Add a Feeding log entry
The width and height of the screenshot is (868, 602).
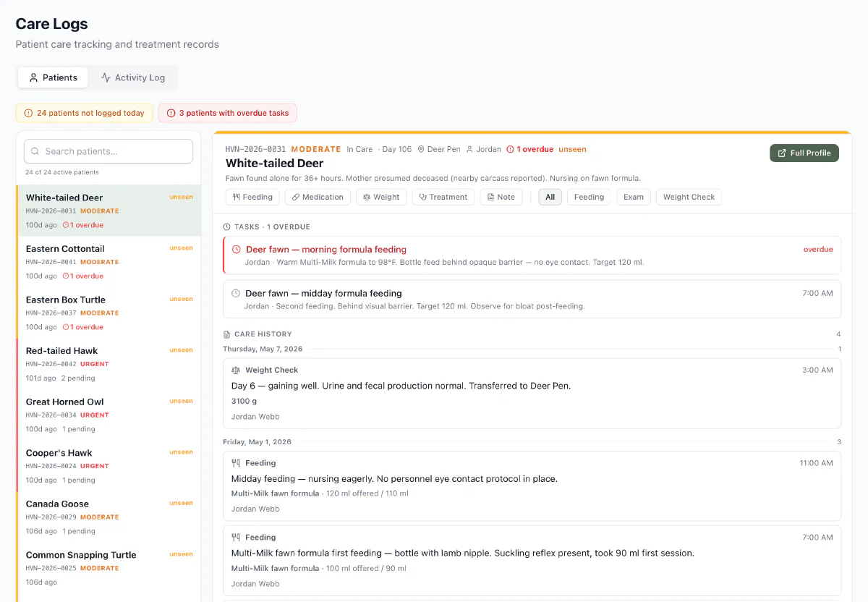tap(252, 197)
